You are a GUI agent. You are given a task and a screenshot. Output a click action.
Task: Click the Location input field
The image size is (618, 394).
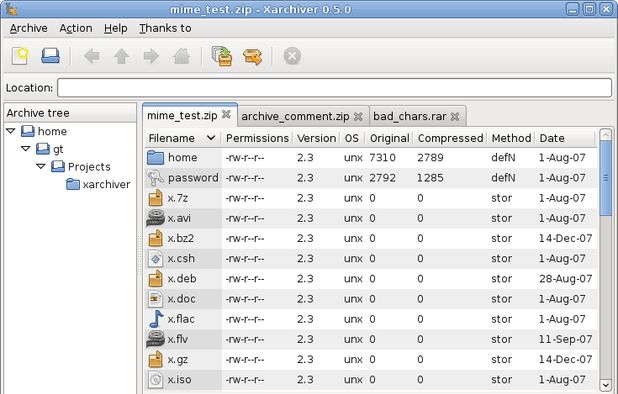(334, 87)
